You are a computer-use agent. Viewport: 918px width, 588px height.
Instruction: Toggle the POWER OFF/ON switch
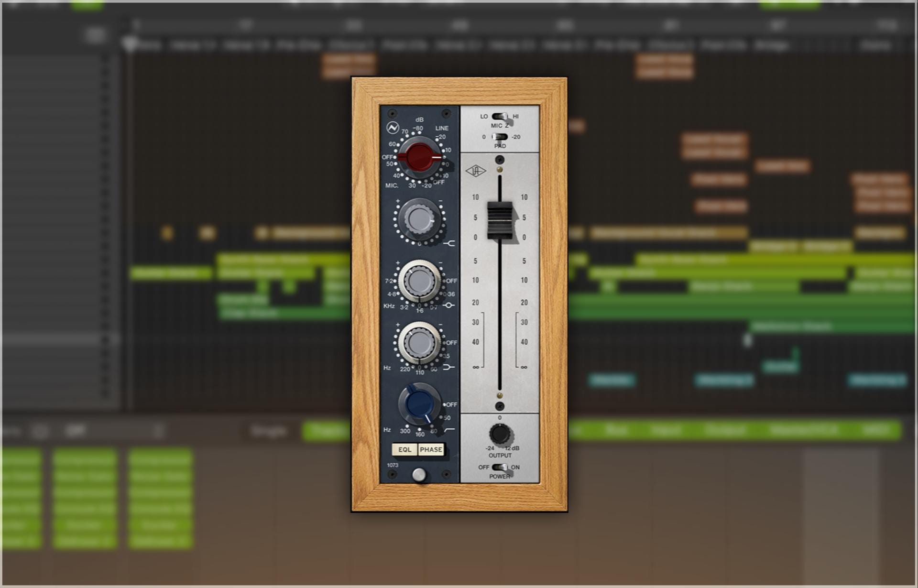click(x=500, y=467)
